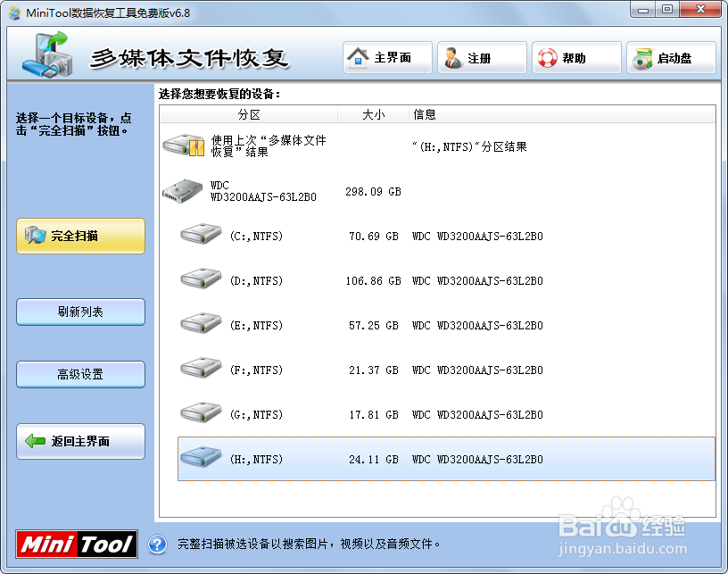The image size is (728, 574).
Task: Click size value 70.69 GB
Action: point(373,237)
